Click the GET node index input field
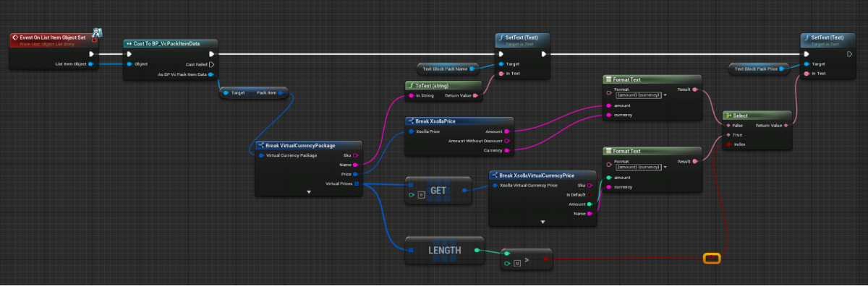This screenshot has height=286, width=868. [x=421, y=195]
